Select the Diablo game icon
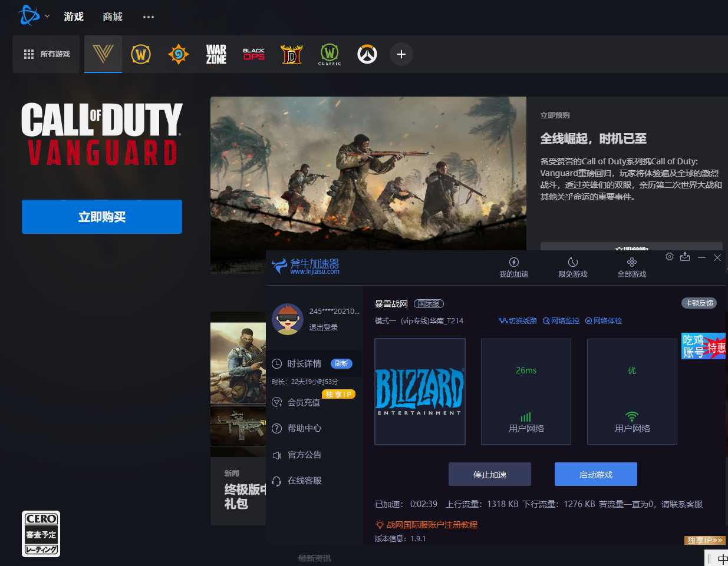Image resolution: width=728 pixels, height=566 pixels. point(292,54)
